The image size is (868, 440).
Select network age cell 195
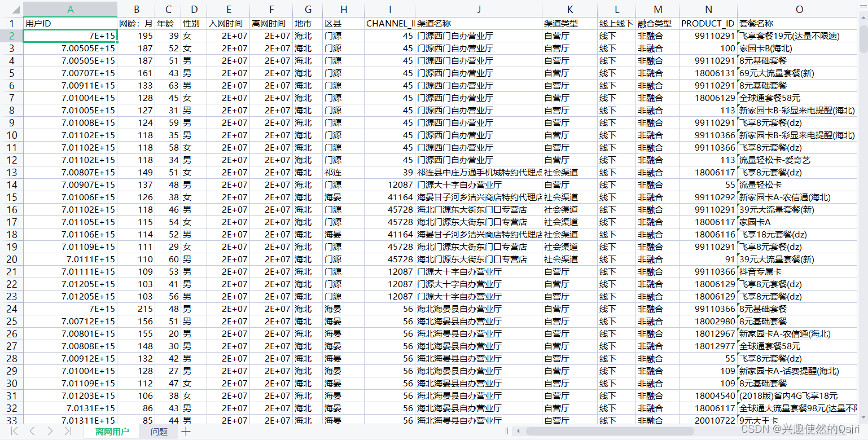136,36
